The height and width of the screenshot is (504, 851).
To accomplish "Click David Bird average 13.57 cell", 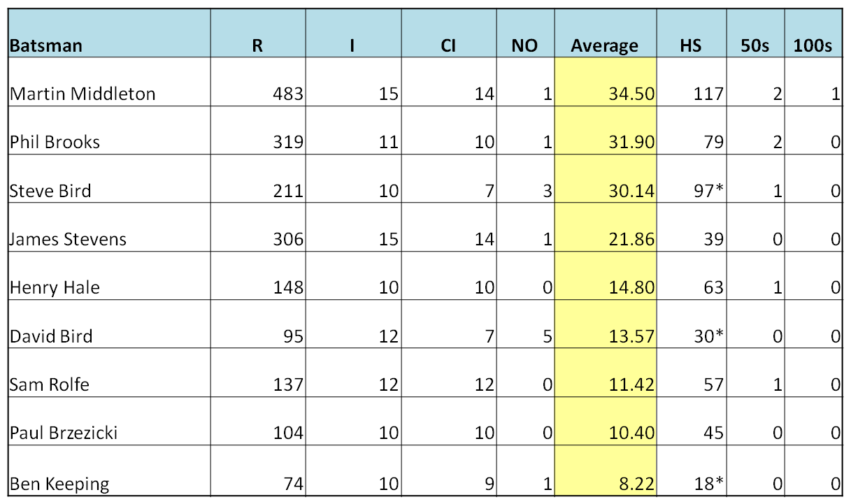I will tap(605, 324).
